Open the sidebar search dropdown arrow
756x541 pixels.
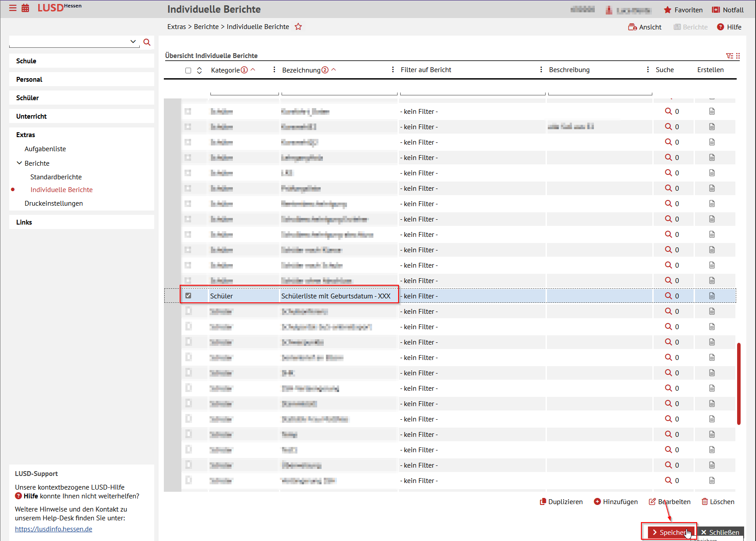pyautogui.click(x=133, y=42)
